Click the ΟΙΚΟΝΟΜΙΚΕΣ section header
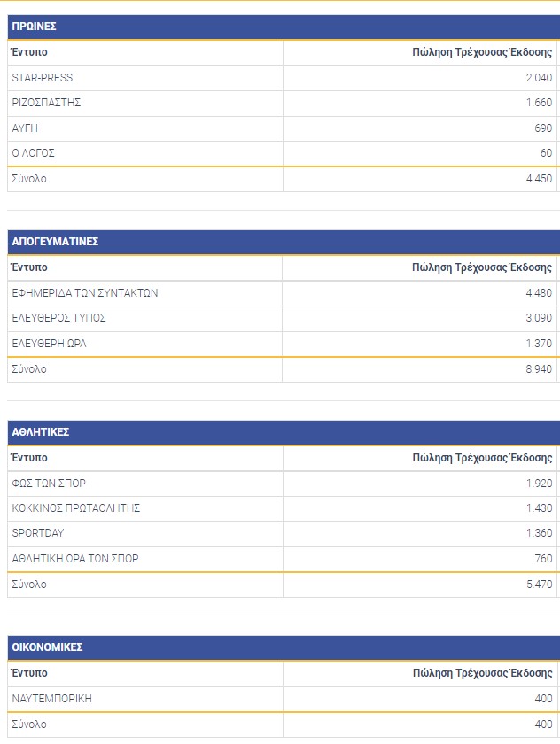560x744 pixels. click(x=48, y=647)
